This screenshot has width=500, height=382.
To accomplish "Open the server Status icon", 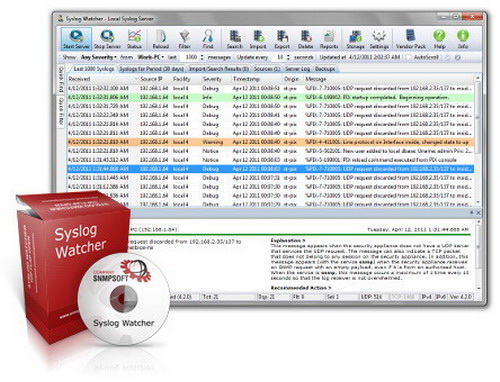I will point(134,39).
